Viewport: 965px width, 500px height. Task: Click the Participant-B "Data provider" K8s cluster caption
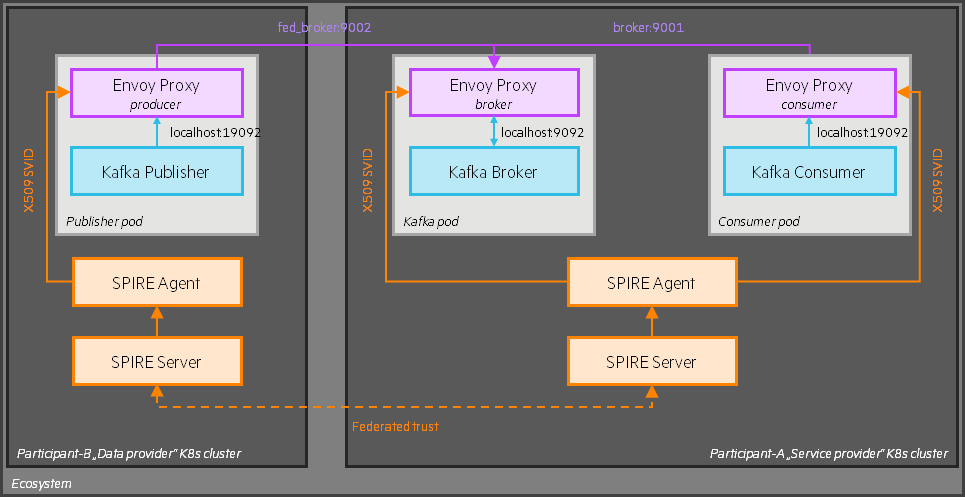pyautogui.click(x=129, y=454)
